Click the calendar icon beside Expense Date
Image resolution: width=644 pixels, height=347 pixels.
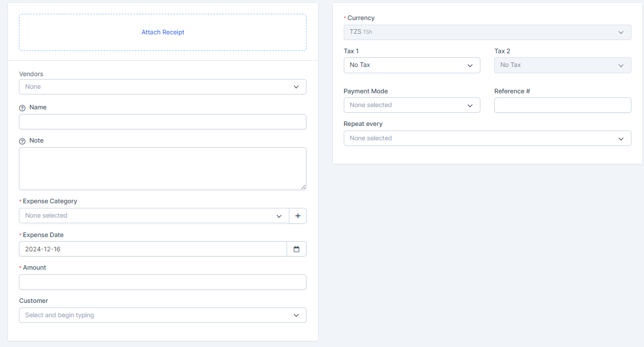tap(296, 249)
